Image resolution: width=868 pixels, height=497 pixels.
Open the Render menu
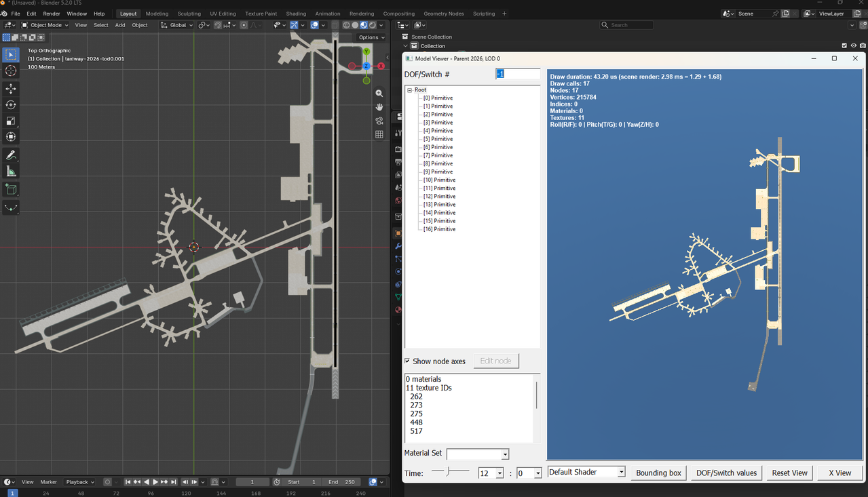click(52, 14)
